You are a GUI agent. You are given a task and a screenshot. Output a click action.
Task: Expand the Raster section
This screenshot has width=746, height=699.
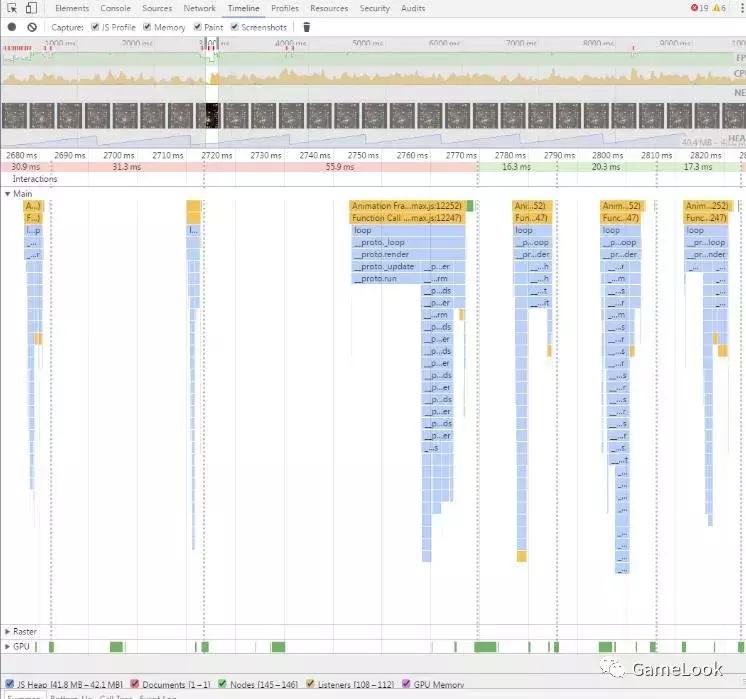(x=8, y=632)
